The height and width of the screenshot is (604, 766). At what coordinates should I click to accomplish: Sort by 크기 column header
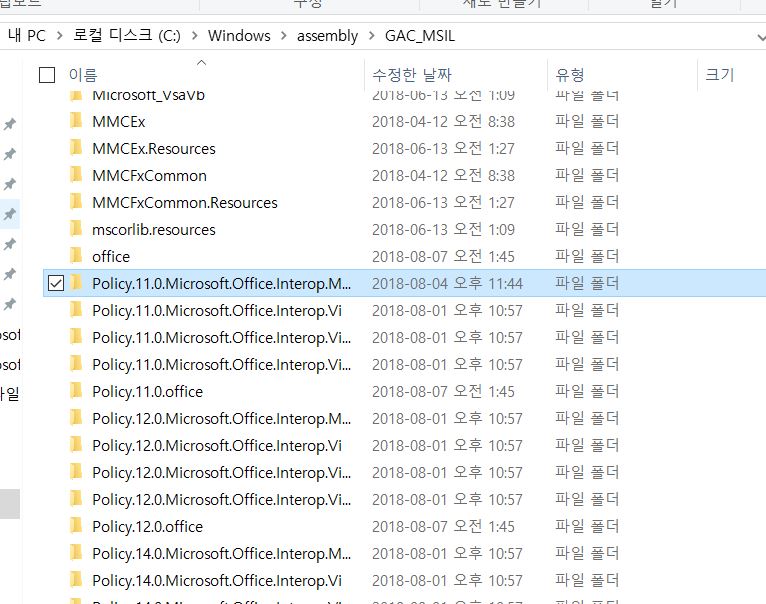[720, 75]
